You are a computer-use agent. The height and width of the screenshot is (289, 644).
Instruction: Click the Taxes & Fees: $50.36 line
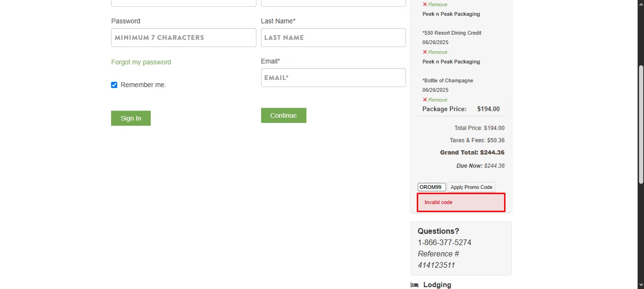[x=477, y=140]
